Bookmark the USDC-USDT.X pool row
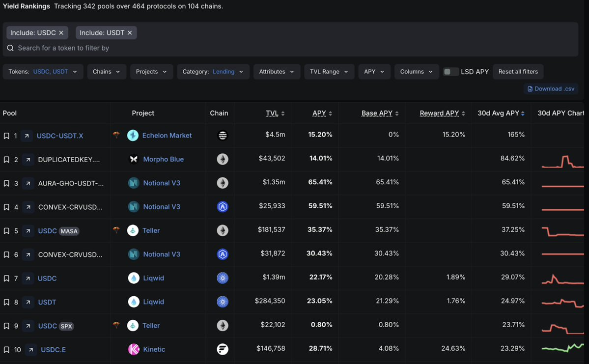Viewport: 589px width, 364px height. coord(6,136)
